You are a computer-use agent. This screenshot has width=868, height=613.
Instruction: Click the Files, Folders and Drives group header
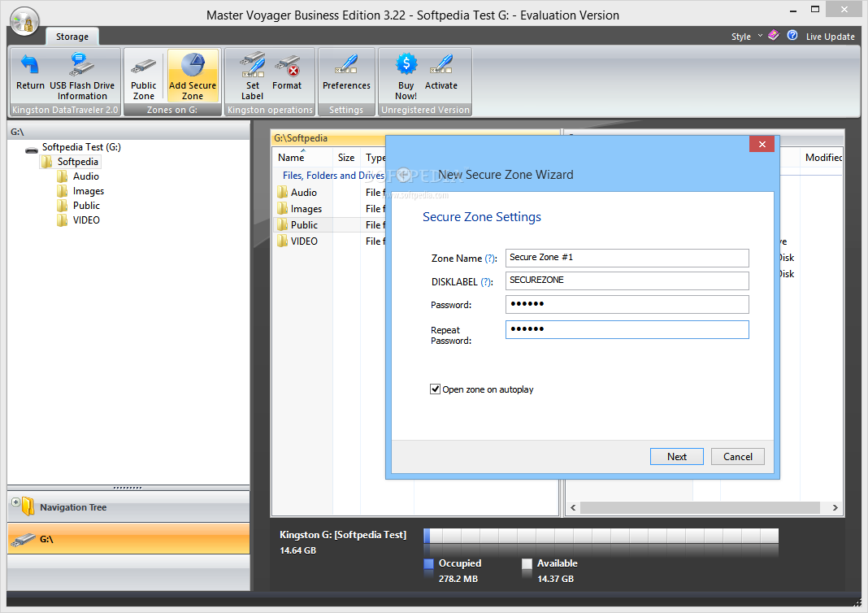pyautogui.click(x=333, y=176)
